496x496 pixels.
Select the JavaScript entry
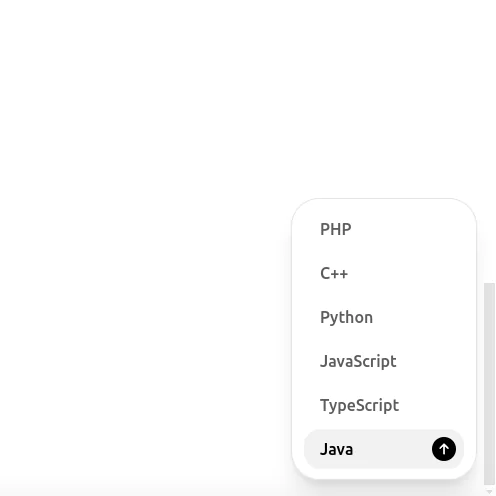pyautogui.click(x=384, y=361)
